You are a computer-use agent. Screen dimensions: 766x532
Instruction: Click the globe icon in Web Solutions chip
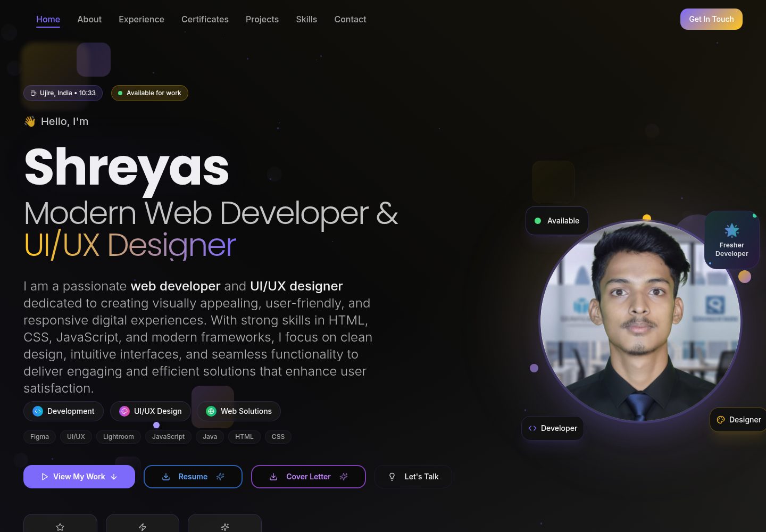coord(211,411)
